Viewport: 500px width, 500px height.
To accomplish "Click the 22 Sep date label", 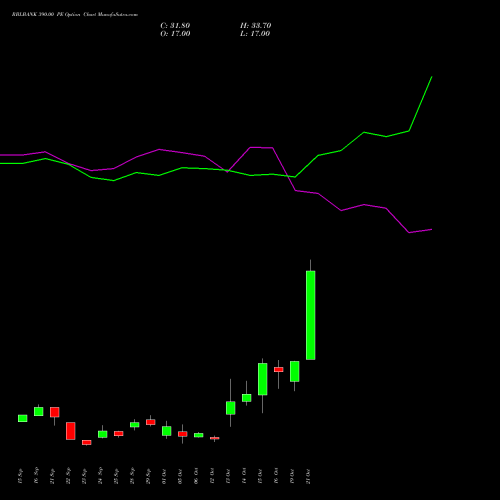I will coord(68,476).
